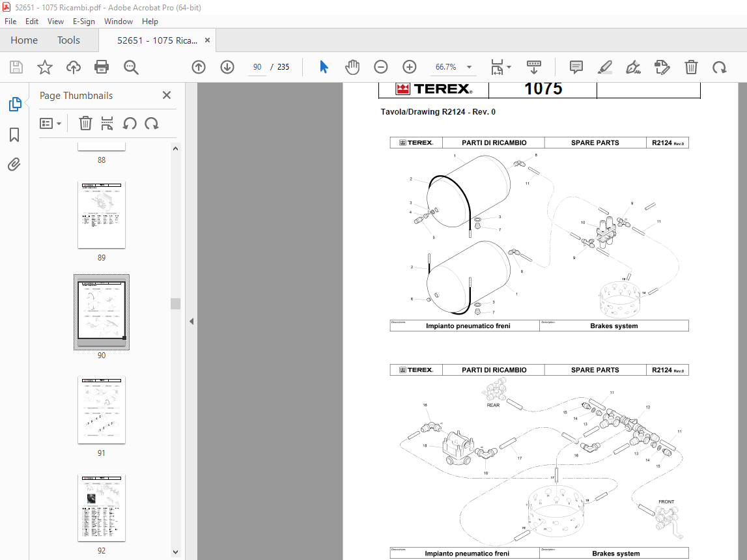Select the Highlight text tool
The width and height of the screenshot is (747, 560).
pyautogui.click(x=604, y=67)
